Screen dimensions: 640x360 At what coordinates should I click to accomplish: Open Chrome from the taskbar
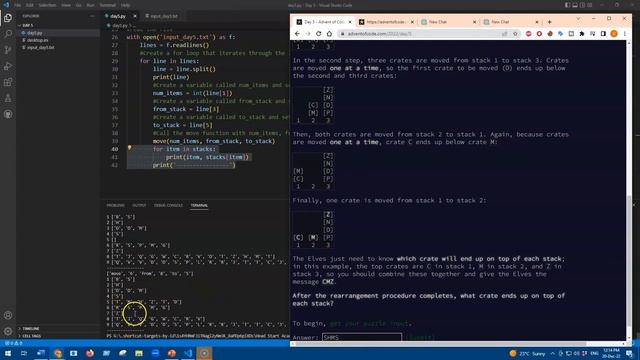tap(57, 353)
